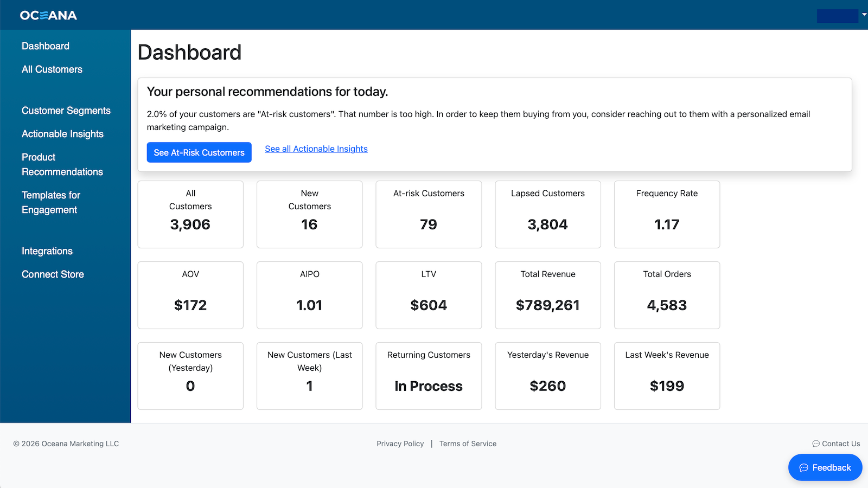
Task: Click the Contact Us speech bubble icon
Action: pyautogui.click(x=815, y=444)
